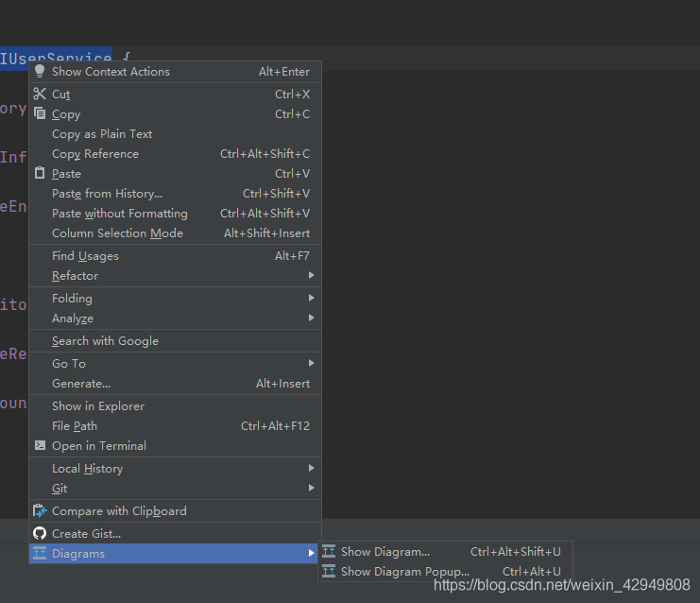Expand the Analyze submenu arrow
The height and width of the screenshot is (603, 700).
tap(311, 318)
